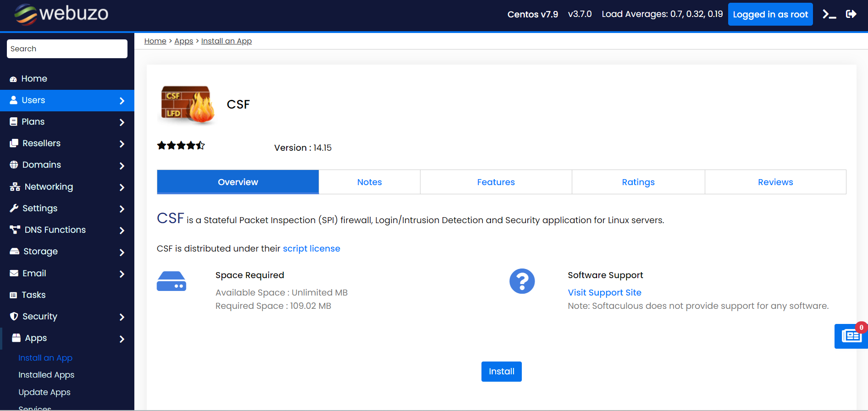Switch to the Features tab

point(496,182)
